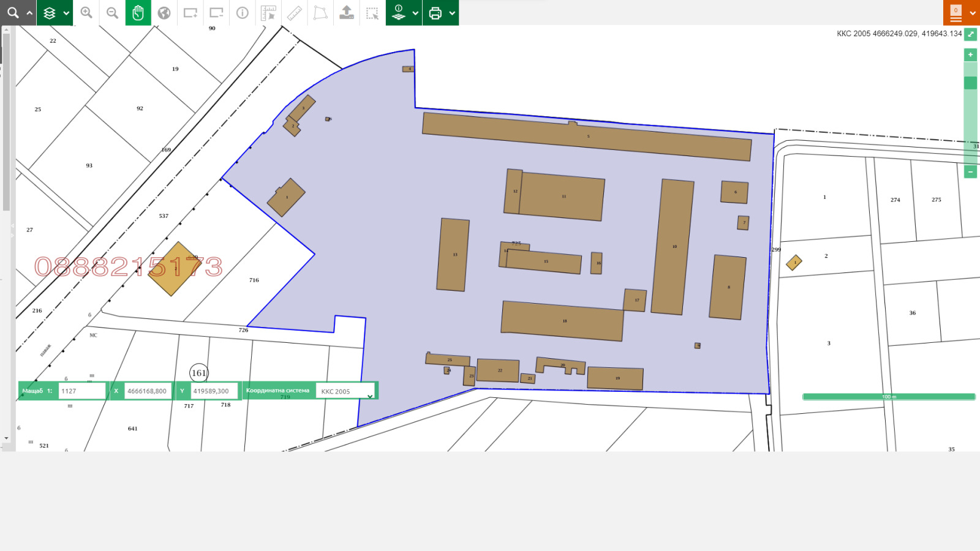Select the information identify tool
980x551 pixels.
tap(243, 13)
